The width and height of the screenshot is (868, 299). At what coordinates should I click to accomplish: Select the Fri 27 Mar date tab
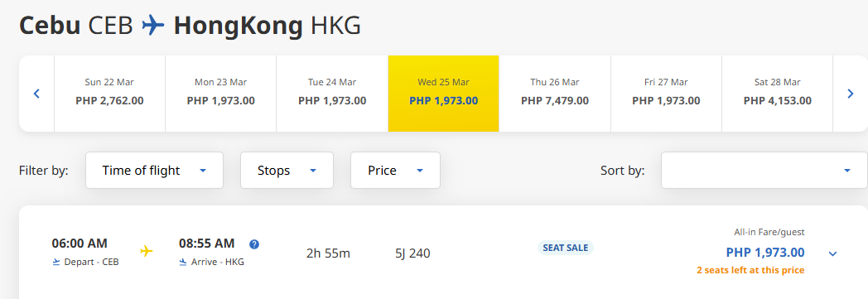point(666,94)
